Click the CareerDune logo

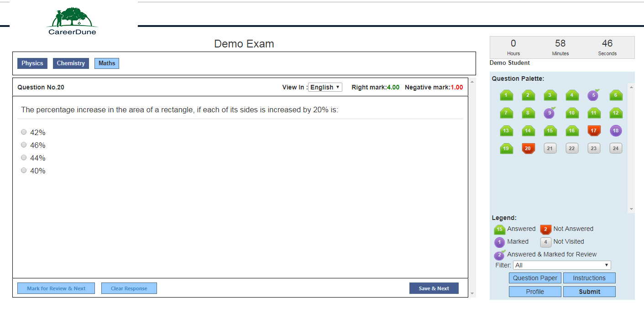point(73,21)
